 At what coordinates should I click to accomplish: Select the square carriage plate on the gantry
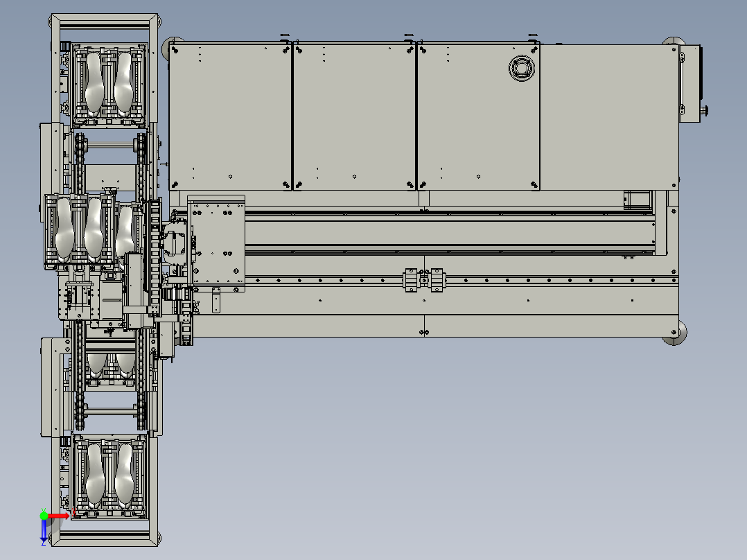pos(216,243)
